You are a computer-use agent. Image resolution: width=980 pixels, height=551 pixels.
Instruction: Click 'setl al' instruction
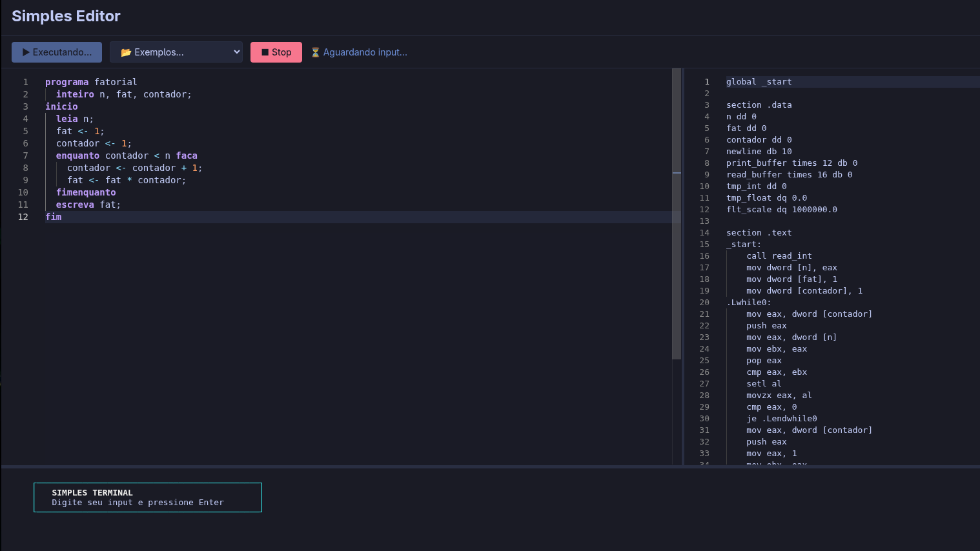point(764,384)
